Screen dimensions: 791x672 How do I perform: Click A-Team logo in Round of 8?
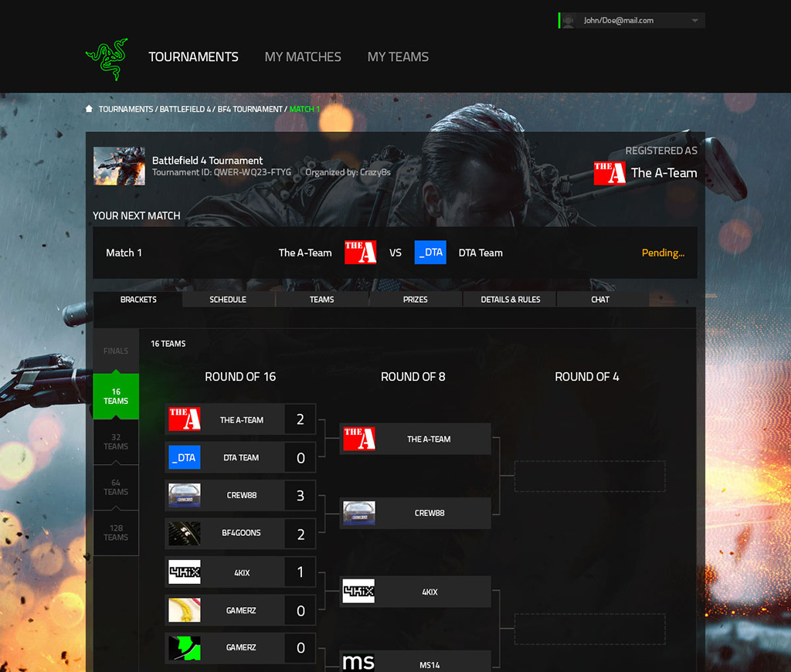click(359, 439)
